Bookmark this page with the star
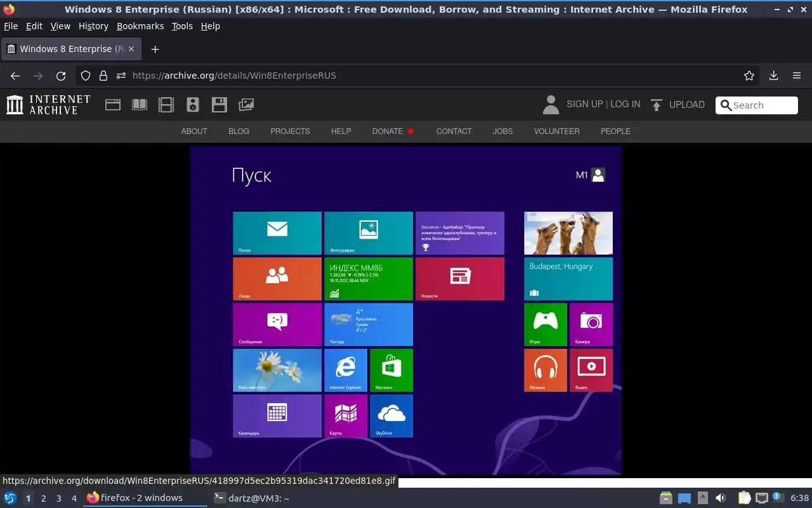Screen dimensions: 812x508 click(749, 76)
